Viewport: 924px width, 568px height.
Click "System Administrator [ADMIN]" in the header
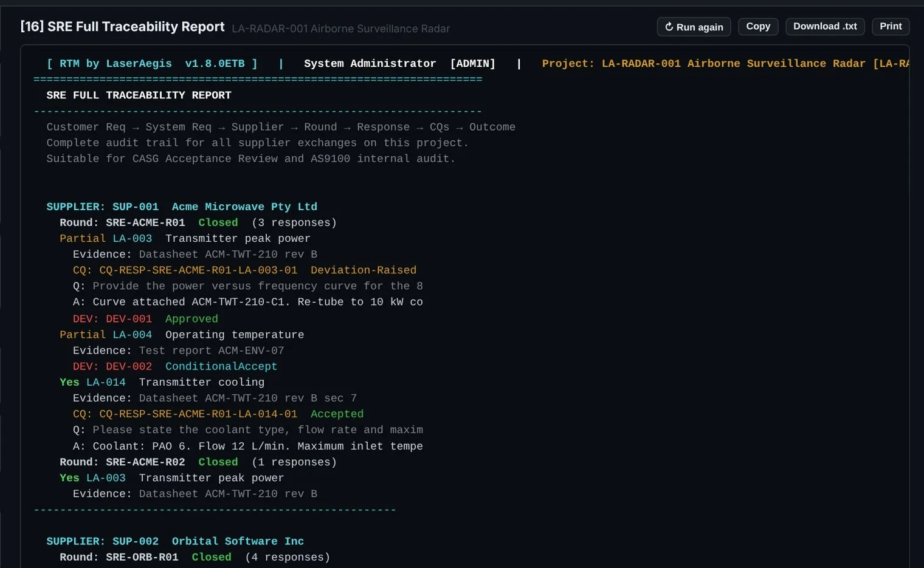coord(399,64)
